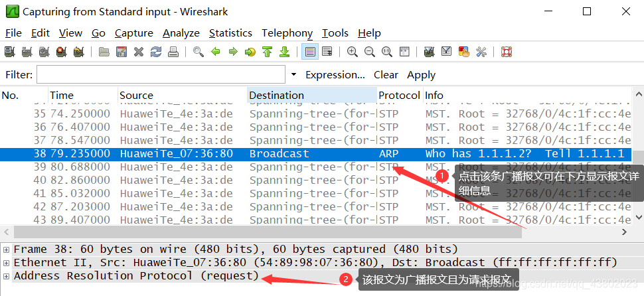The height and width of the screenshot is (296, 644).
Task: Open the filter history dropdown arrow
Action: tap(293, 75)
